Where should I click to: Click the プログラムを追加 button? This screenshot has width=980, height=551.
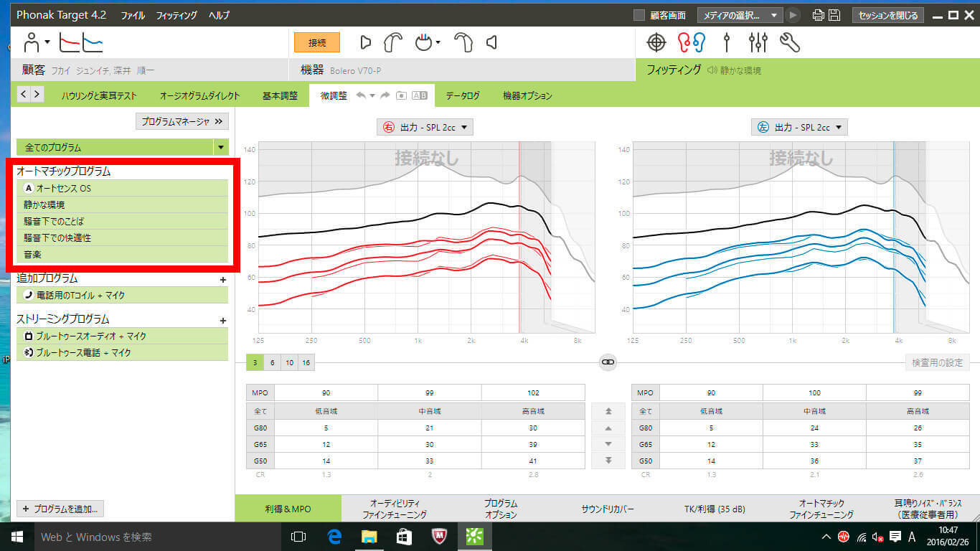tap(60, 508)
